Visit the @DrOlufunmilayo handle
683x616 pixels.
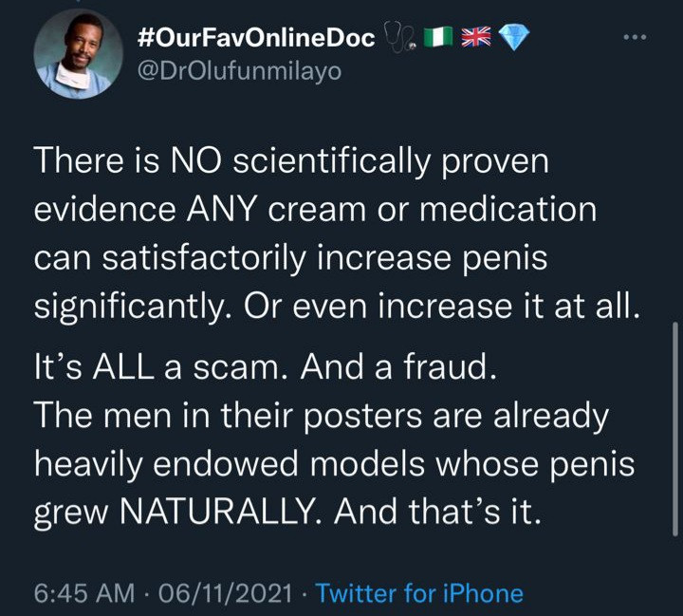coord(239,71)
